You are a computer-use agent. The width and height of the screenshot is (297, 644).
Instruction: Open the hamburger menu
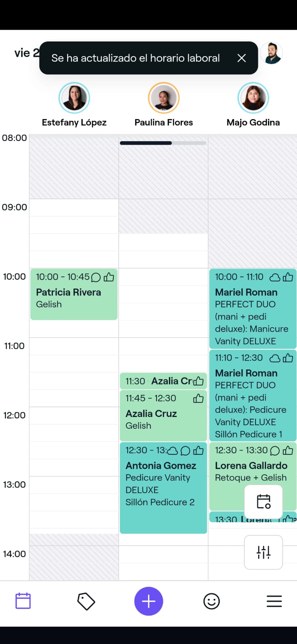(274, 601)
